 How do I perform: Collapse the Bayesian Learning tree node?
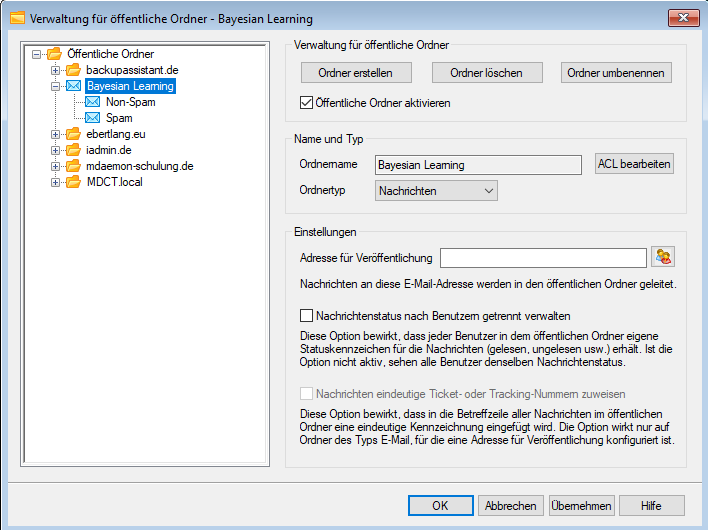point(56,86)
